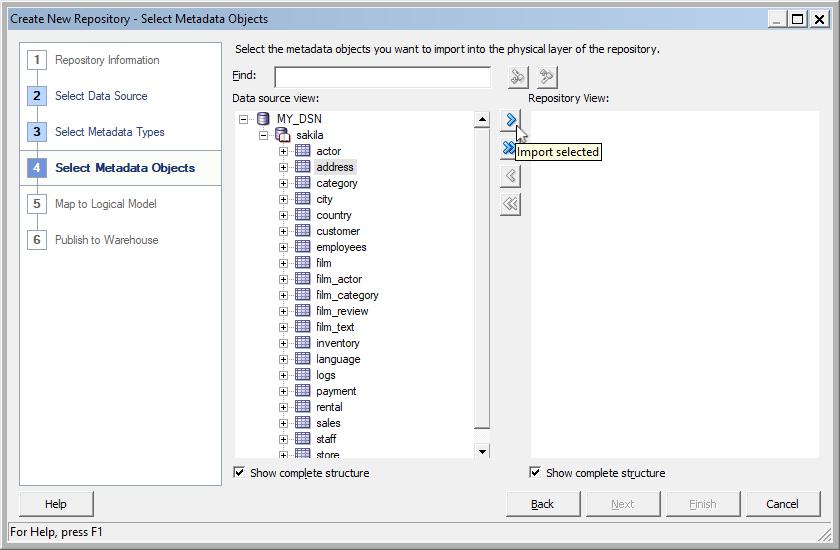
Task: Click the employees table icon
Action: [303, 247]
